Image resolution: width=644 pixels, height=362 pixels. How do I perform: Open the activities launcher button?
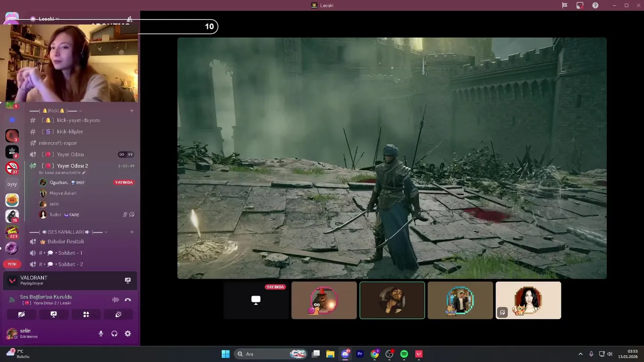coord(86,314)
